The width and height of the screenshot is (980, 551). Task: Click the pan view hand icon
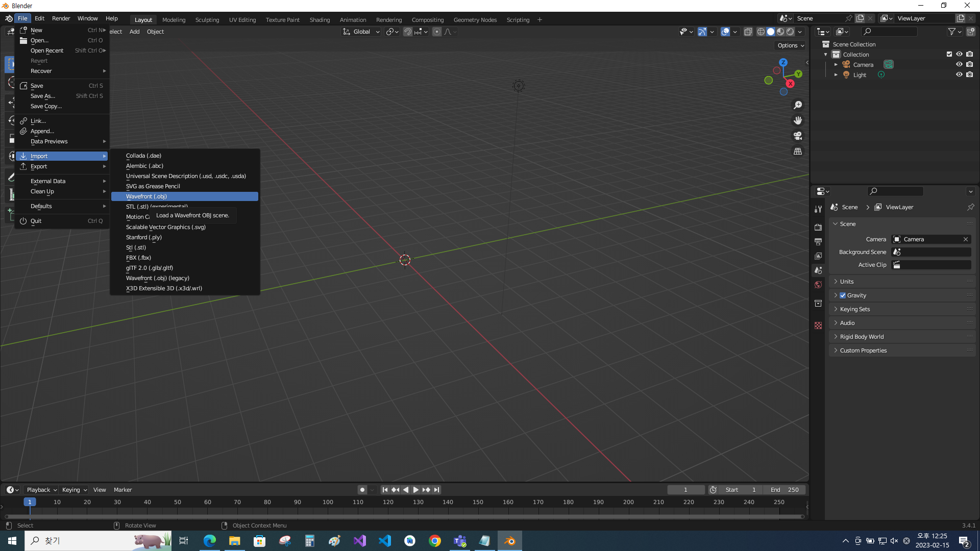(x=798, y=120)
